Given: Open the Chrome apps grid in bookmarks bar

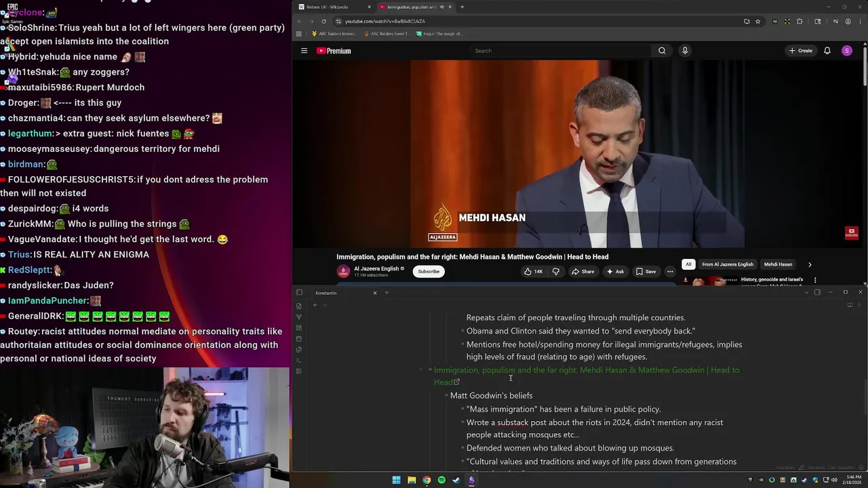Looking at the screenshot, I should 298,33.
